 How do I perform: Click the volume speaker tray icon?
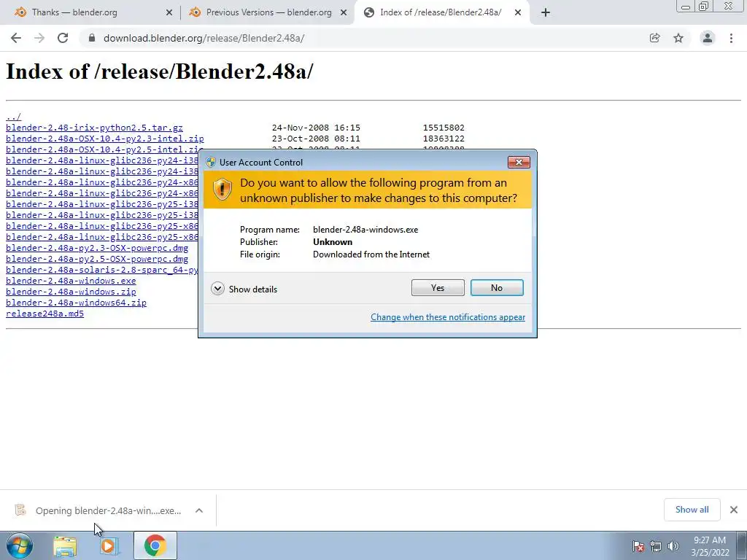673,546
